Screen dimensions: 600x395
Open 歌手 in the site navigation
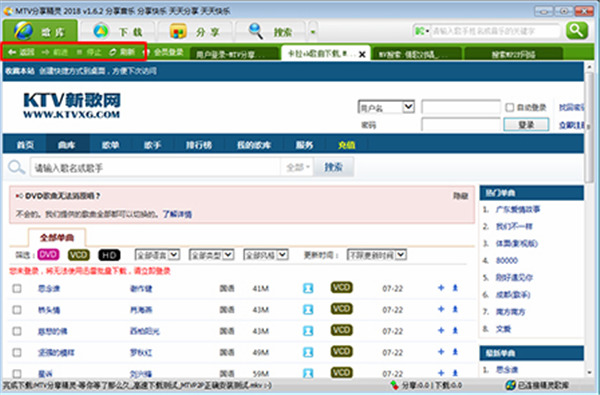pyautogui.click(x=153, y=145)
